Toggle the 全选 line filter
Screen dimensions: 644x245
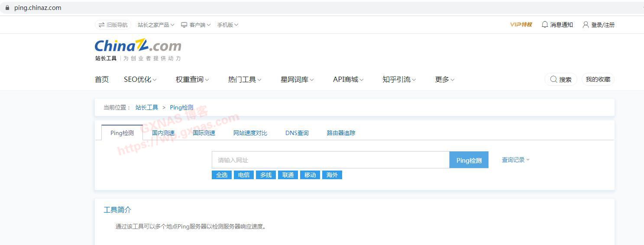tap(222, 175)
